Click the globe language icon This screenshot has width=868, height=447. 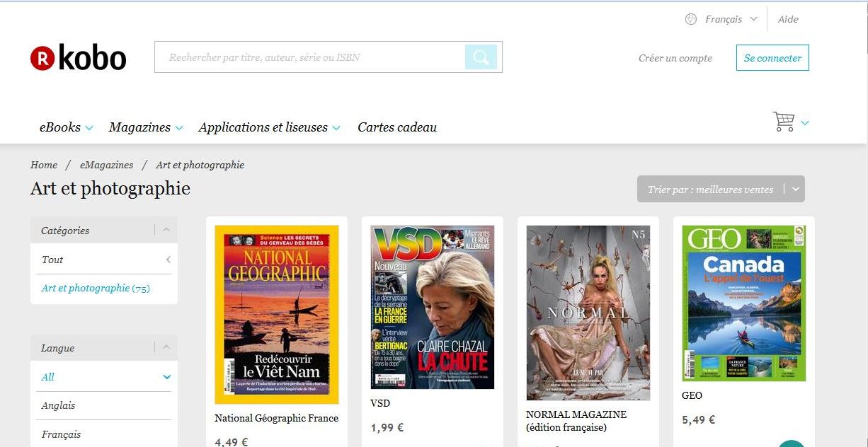point(691,19)
